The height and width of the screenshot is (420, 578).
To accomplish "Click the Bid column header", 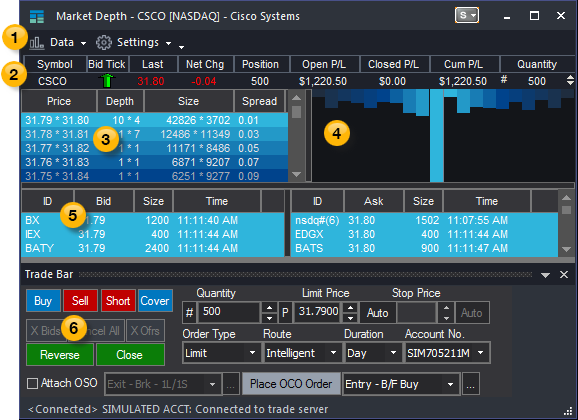I will [104, 201].
